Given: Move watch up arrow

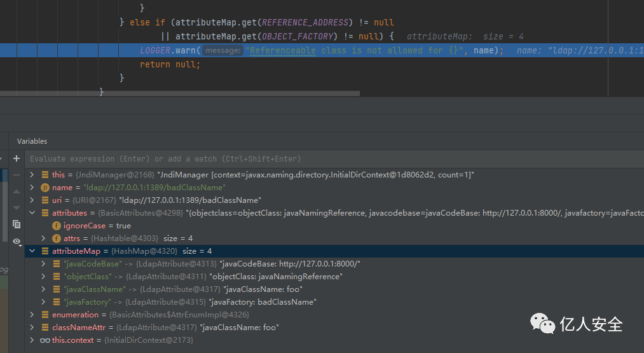Looking at the screenshot, I should 17,191.
